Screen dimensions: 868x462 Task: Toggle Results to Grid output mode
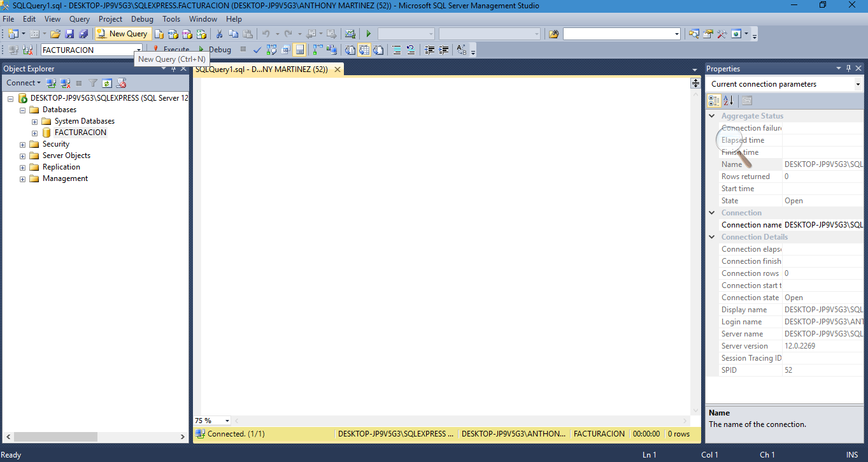coord(364,49)
